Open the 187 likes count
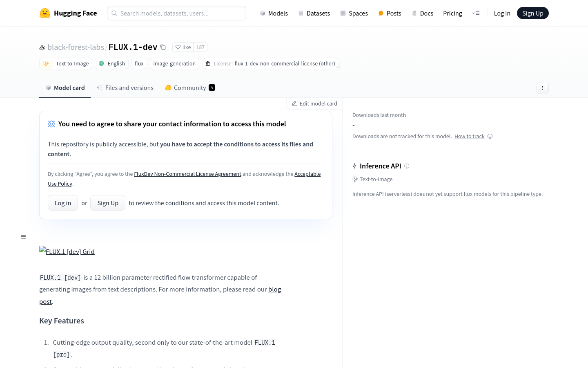The width and height of the screenshot is (588, 368). coord(200,47)
